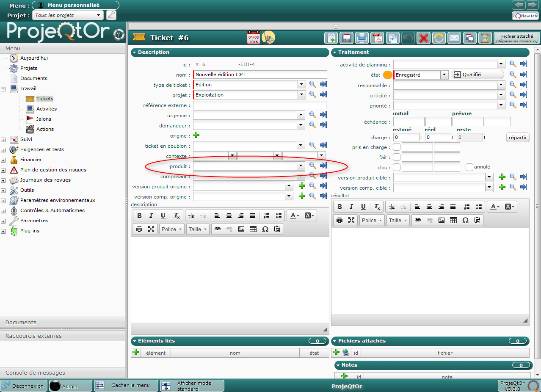This screenshot has height=392, width=541.
Task: Click the Déconnexion button
Action: point(23,386)
